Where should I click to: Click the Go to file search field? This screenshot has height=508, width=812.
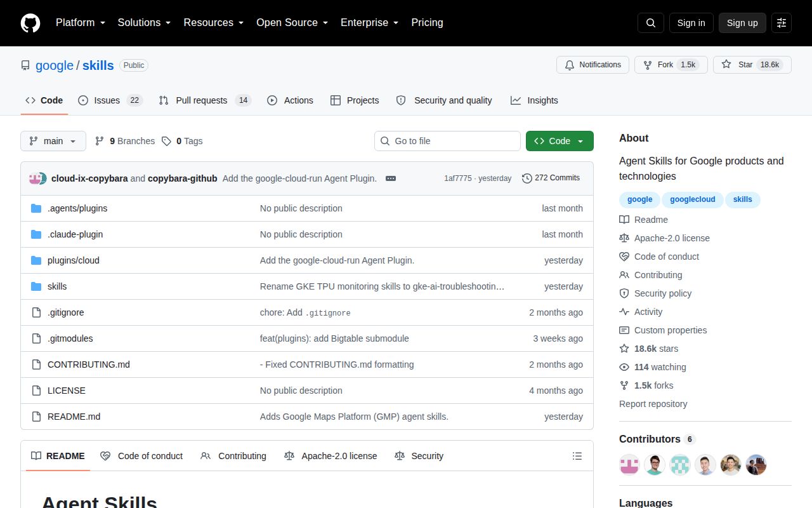[447, 141]
